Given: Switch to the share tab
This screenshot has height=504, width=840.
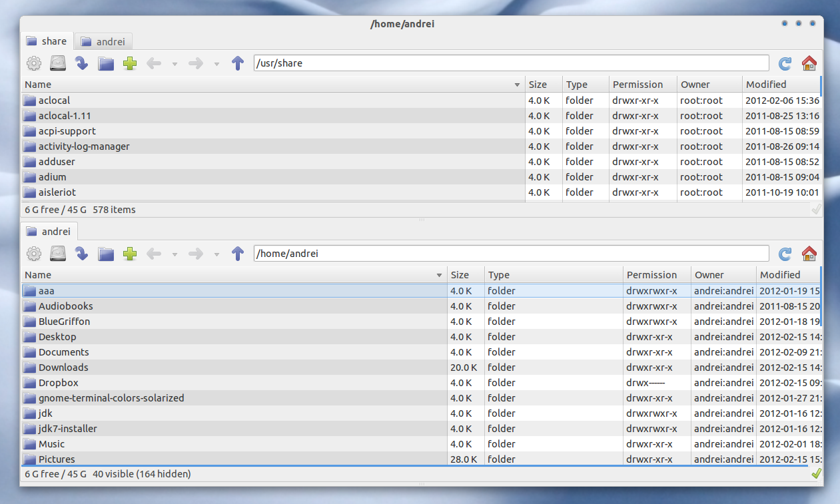Looking at the screenshot, I should [47, 41].
